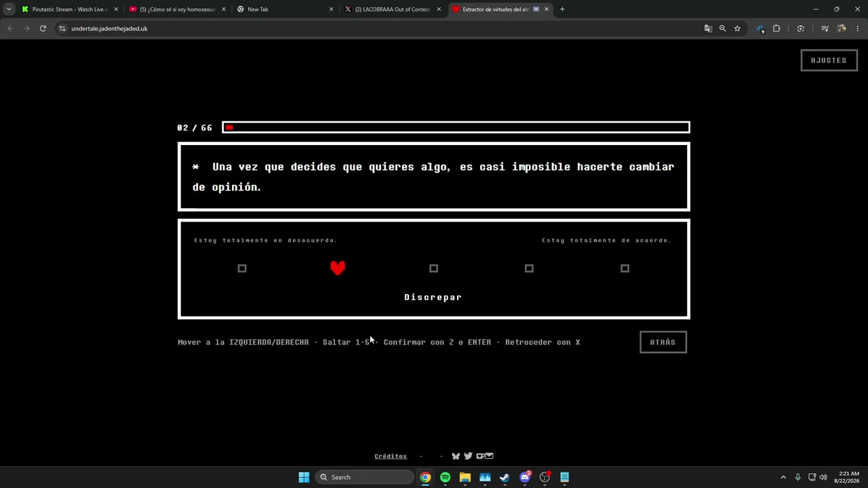Expand the system tray hidden icons chevron
The width and height of the screenshot is (868, 488).
pyautogui.click(x=783, y=477)
